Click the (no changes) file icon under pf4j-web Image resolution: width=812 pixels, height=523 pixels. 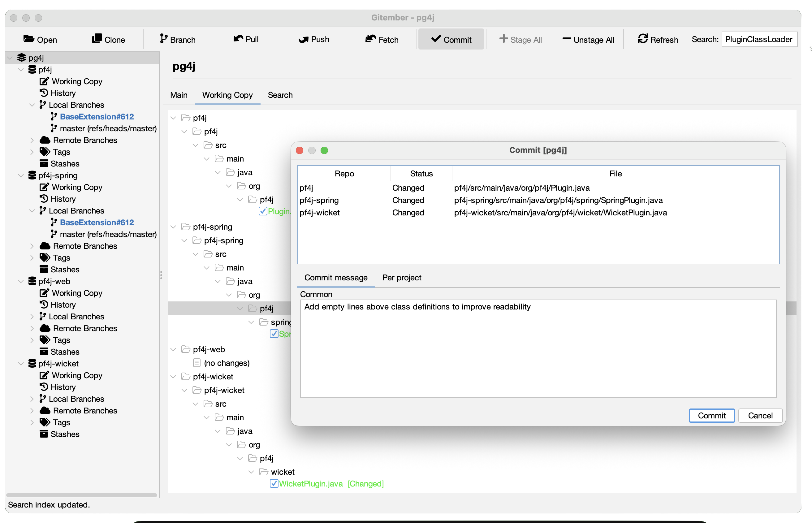click(197, 363)
